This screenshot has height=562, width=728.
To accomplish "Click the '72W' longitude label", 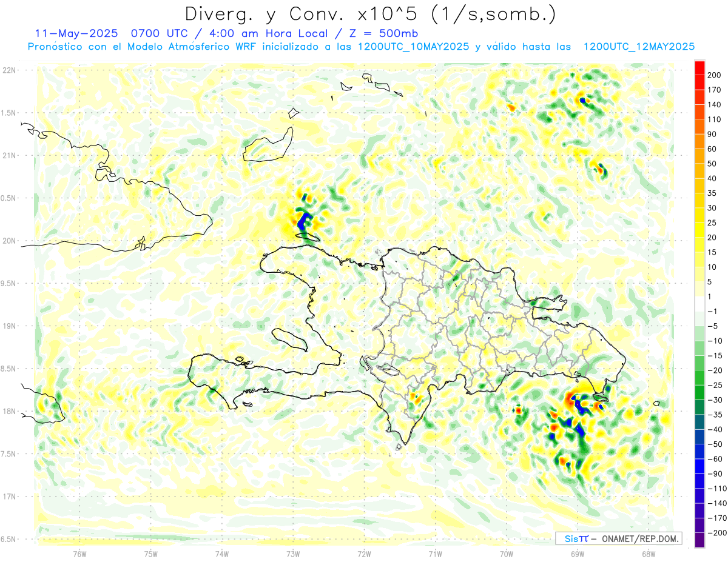I will (x=364, y=554).
